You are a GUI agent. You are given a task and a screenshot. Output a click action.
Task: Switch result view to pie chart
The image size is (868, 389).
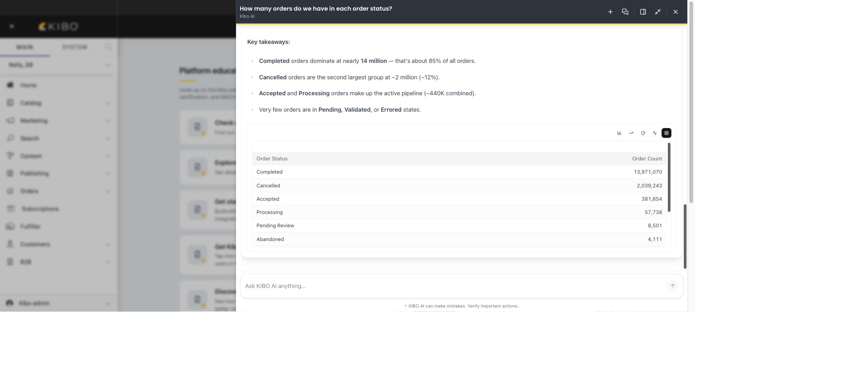pos(643,133)
